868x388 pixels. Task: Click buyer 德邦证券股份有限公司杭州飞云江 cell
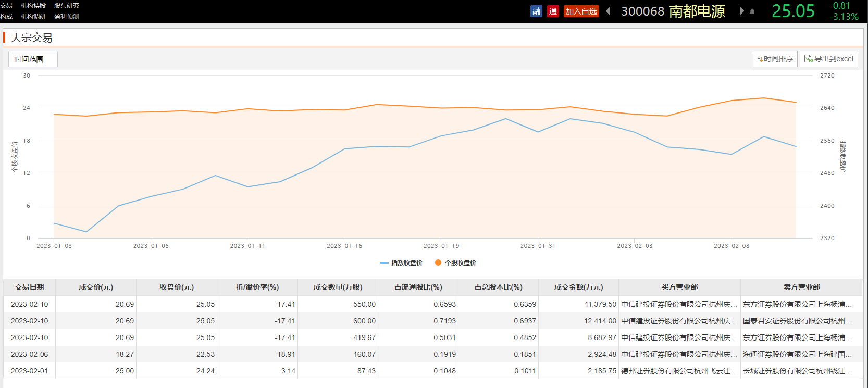tap(679, 371)
